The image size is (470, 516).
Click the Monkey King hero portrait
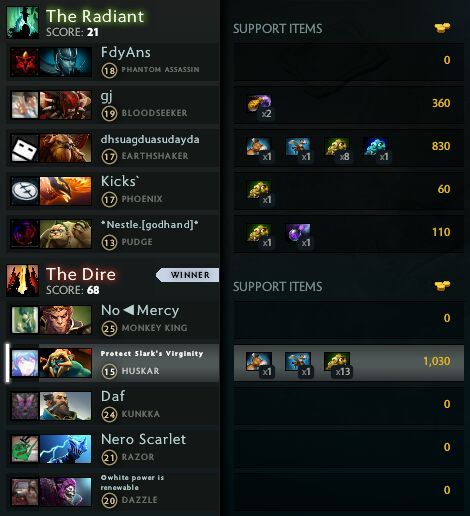pos(65,320)
